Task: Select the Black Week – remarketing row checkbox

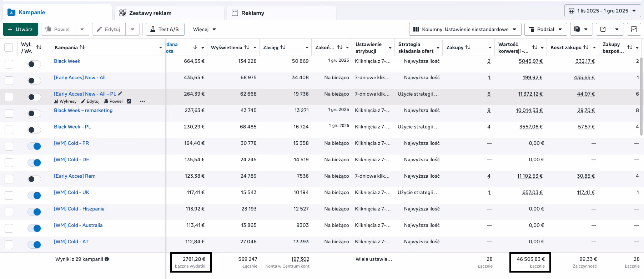Action: [x=9, y=113]
